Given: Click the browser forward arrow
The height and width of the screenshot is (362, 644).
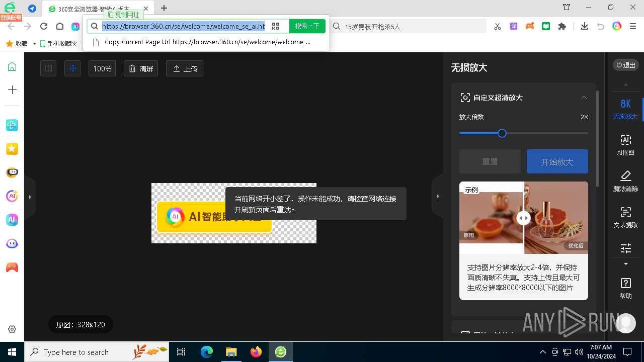Looking at the screenshot, I should 28,27.
